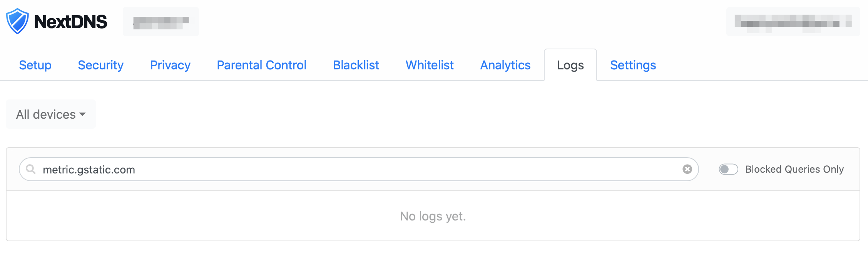The height and width of the screenshot is (254, 868).
Task: Select the Setup tab
Action: click(x=35, y=65)
